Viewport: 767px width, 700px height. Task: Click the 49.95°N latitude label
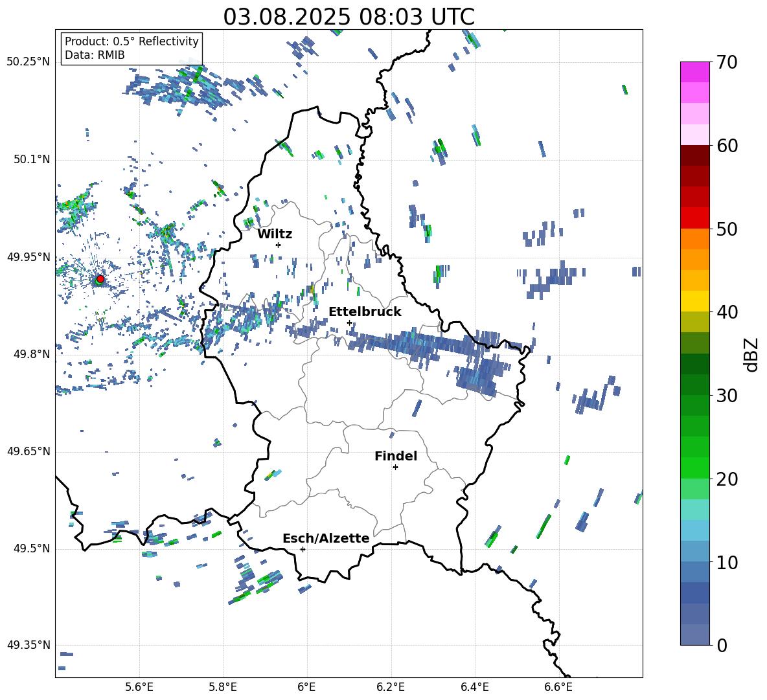pos(29,257)
